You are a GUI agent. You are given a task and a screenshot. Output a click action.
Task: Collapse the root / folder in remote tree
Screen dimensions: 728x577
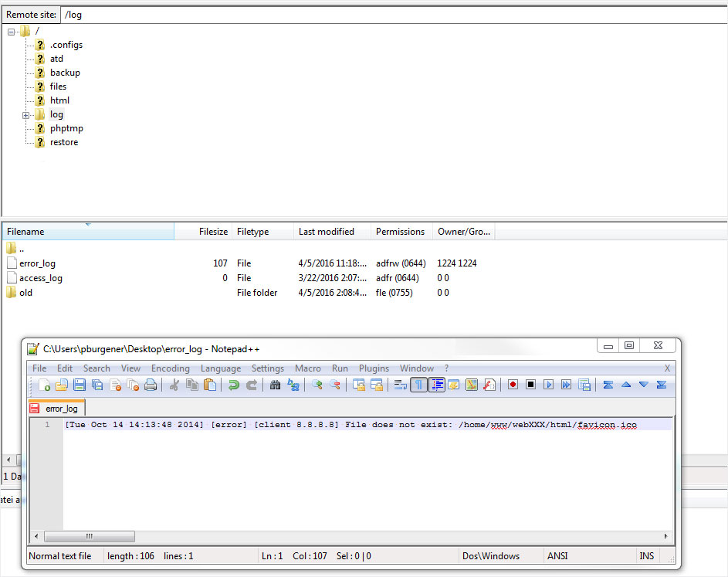[11, 32]
